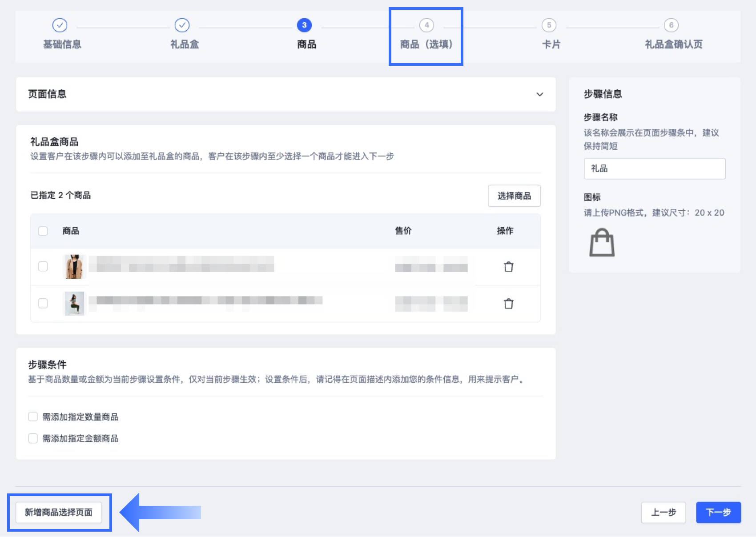Select the 商品 step label
The height and width of the screenshot is (537, 756).
click(306, 44)
